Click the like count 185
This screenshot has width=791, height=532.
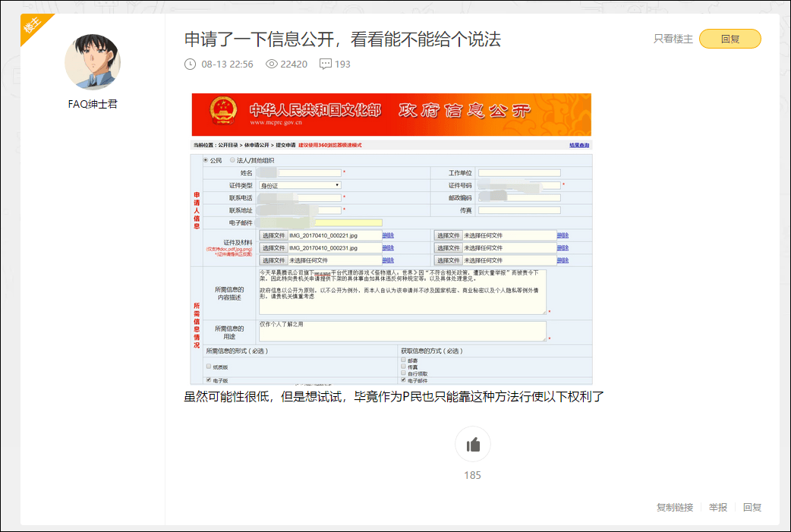(x=473, y=475)
